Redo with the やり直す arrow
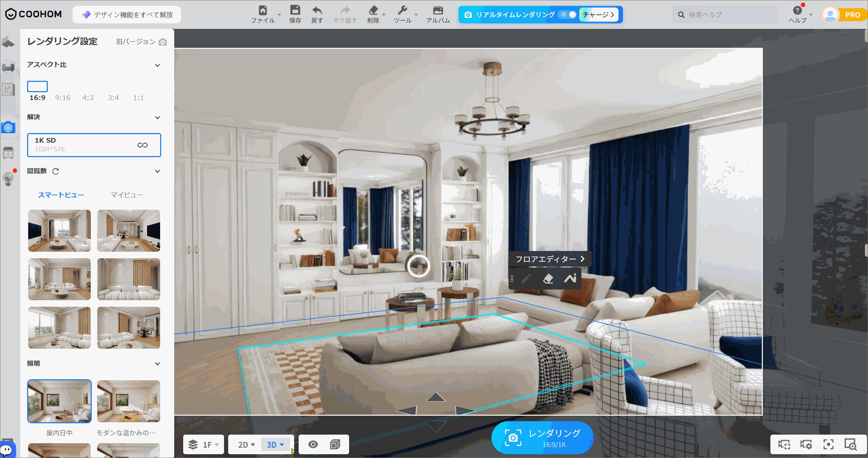The height and width of the screenshot is (458, 868). click(x=345, y=10)
